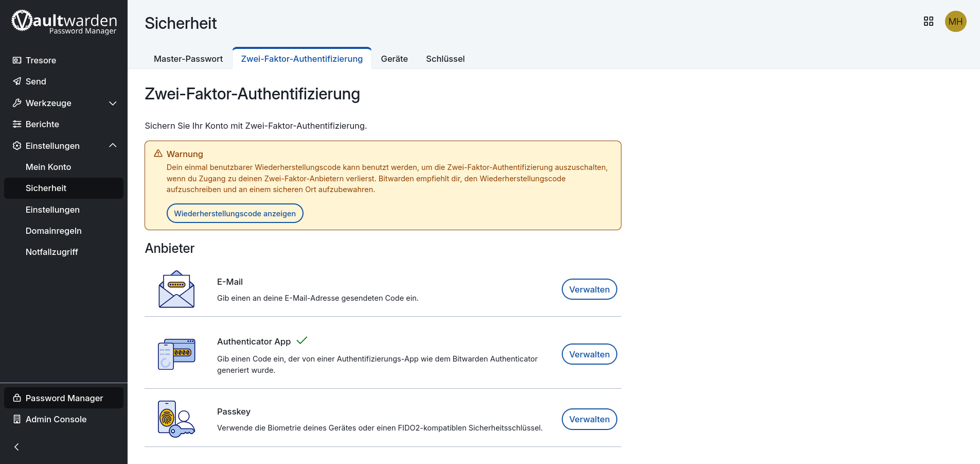Click Wiederherstellungscode anzeigen
Image resolution: width=980 pixels, height=464 pixels.
click(235, 213)
